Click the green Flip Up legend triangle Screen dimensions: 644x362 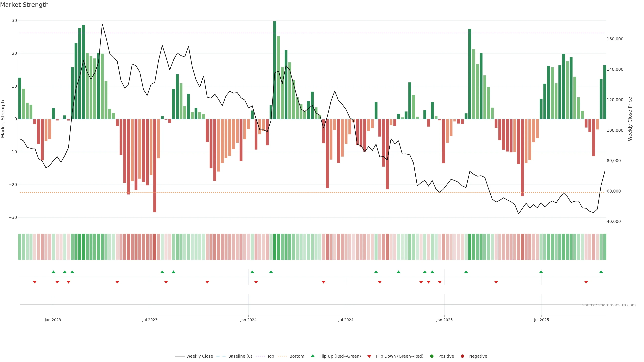click(x=312, y=356)
